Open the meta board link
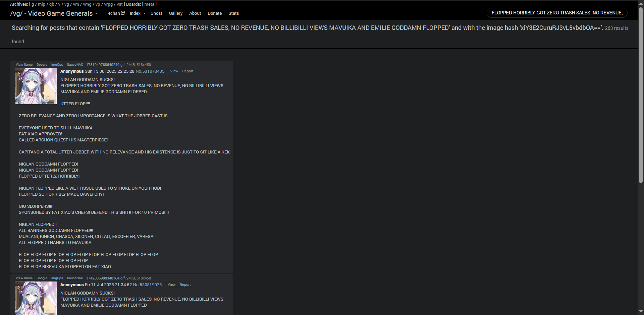The height and width of the screenshot is (315, 644). [149, 4]
